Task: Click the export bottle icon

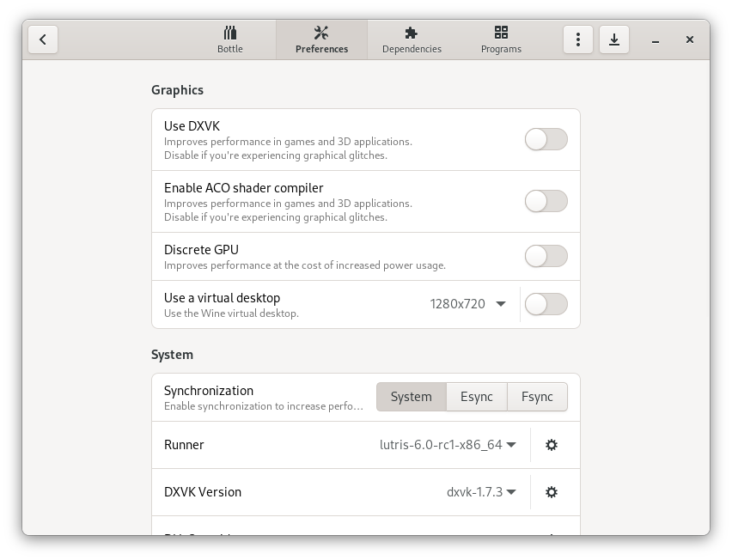Action: point(614,39)
